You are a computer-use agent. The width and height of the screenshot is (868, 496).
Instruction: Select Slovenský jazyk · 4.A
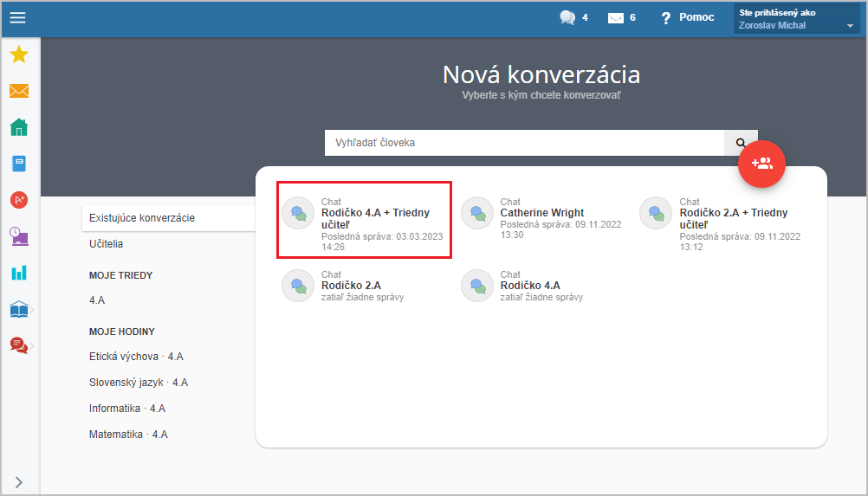click(x=139, y=383)
